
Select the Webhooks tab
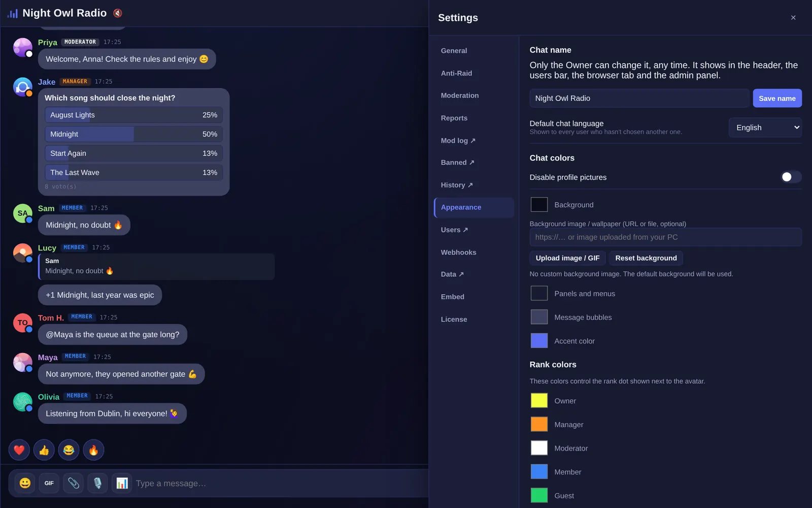[x=474, y=252]
